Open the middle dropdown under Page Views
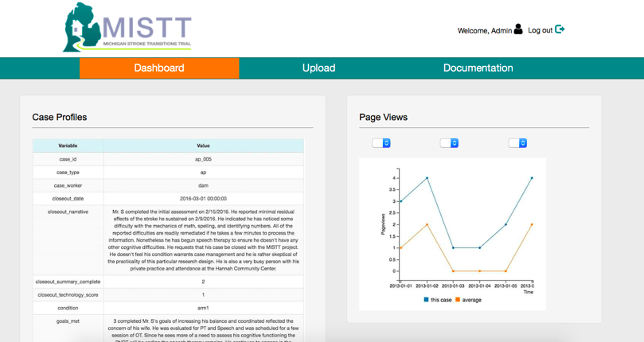644x342 pixels. coord(450,143)
